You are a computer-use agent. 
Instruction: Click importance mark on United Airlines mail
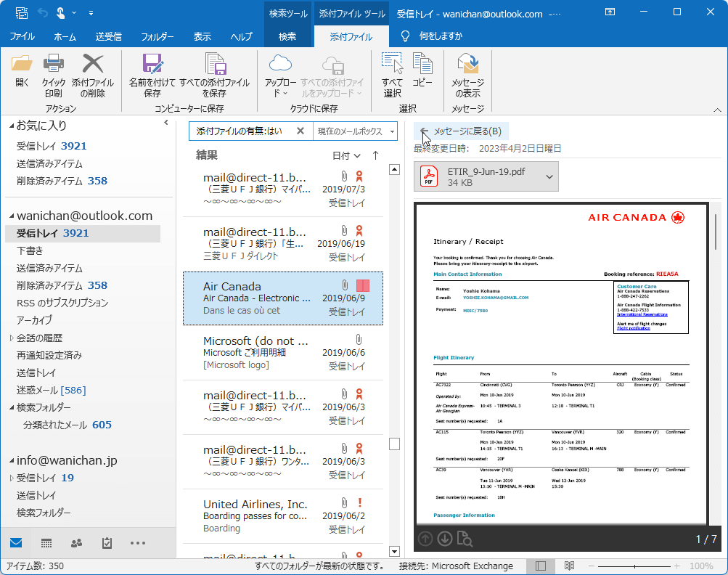coord(359,502)
